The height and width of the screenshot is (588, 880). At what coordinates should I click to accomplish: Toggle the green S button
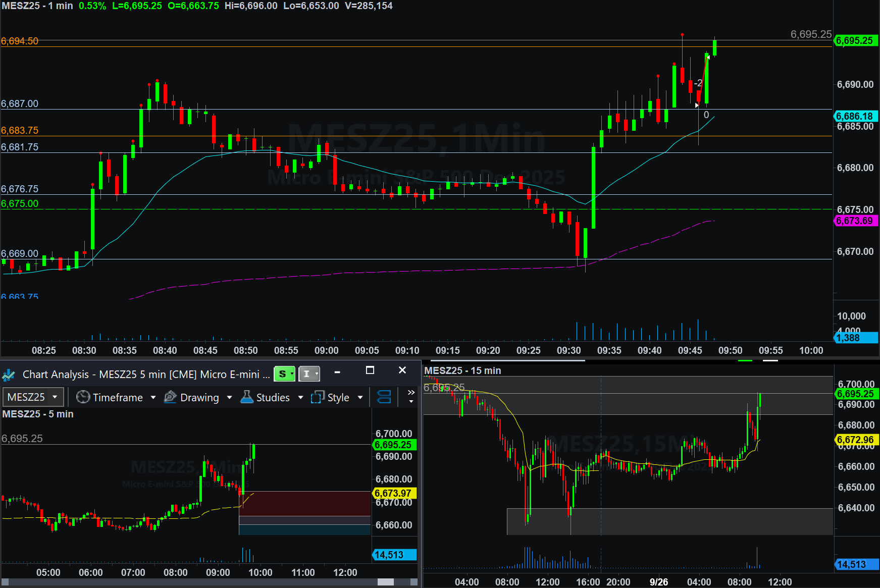click(284, 374)
